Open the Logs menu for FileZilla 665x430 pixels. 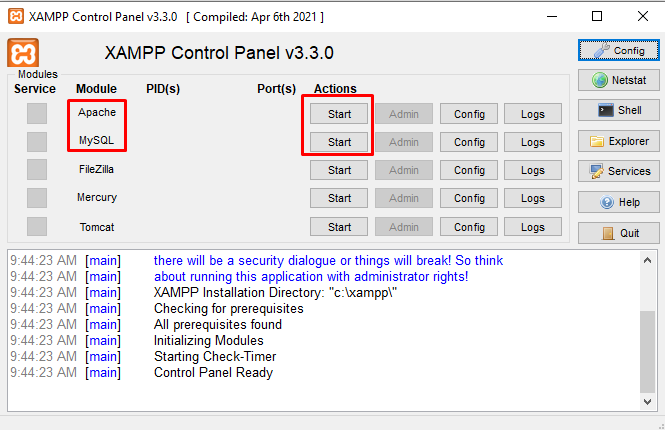click(533, 170)
